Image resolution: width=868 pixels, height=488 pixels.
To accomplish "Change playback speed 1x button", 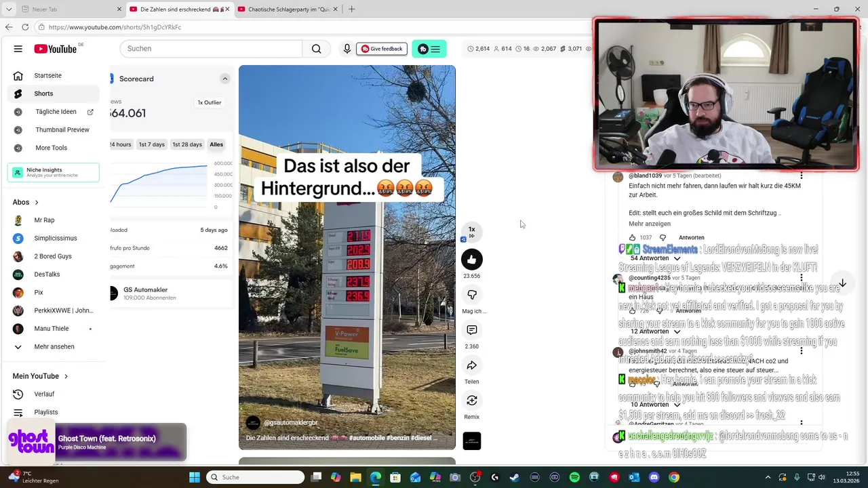I will pos(472,231).
